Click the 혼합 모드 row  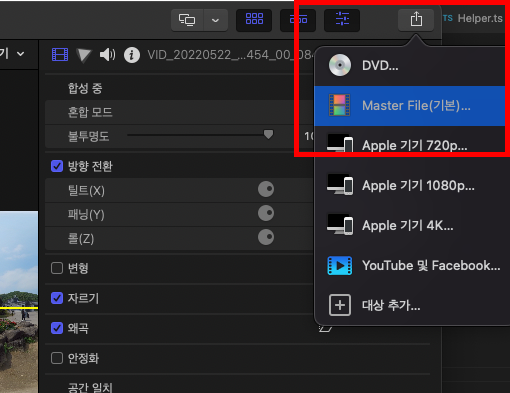(179, 112)
